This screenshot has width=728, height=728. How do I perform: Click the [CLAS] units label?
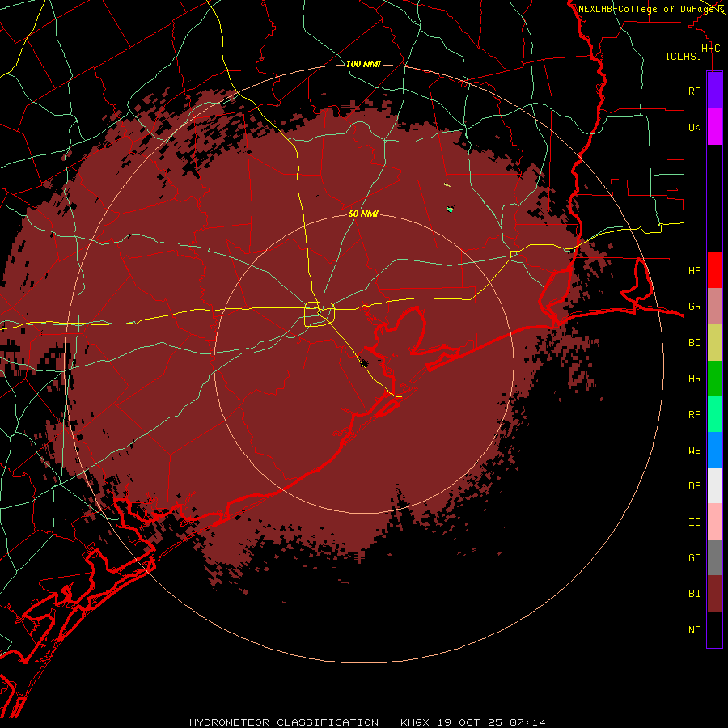click(684, 56)
